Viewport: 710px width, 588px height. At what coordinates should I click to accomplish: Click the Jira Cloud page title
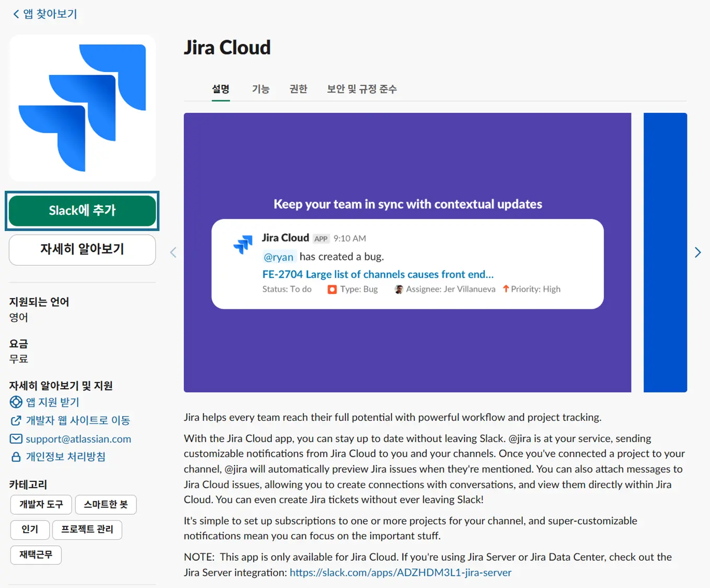tap(227, 48)
